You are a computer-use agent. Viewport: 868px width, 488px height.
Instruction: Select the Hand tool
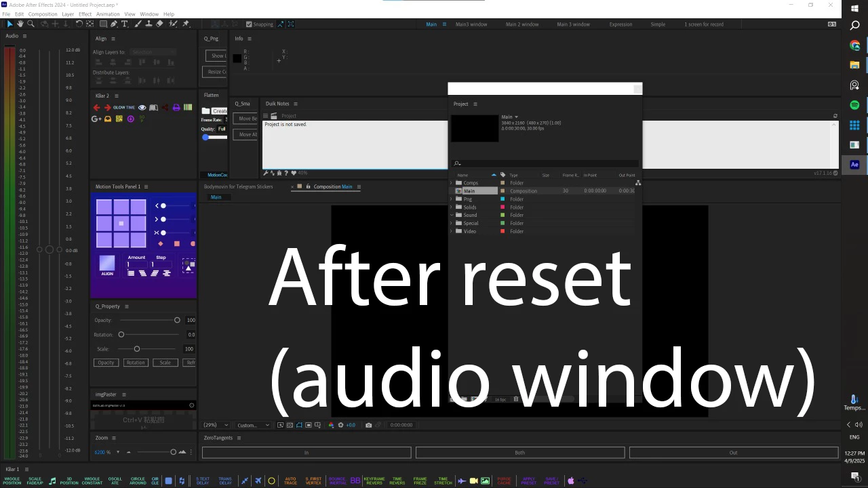pos(20,24)
